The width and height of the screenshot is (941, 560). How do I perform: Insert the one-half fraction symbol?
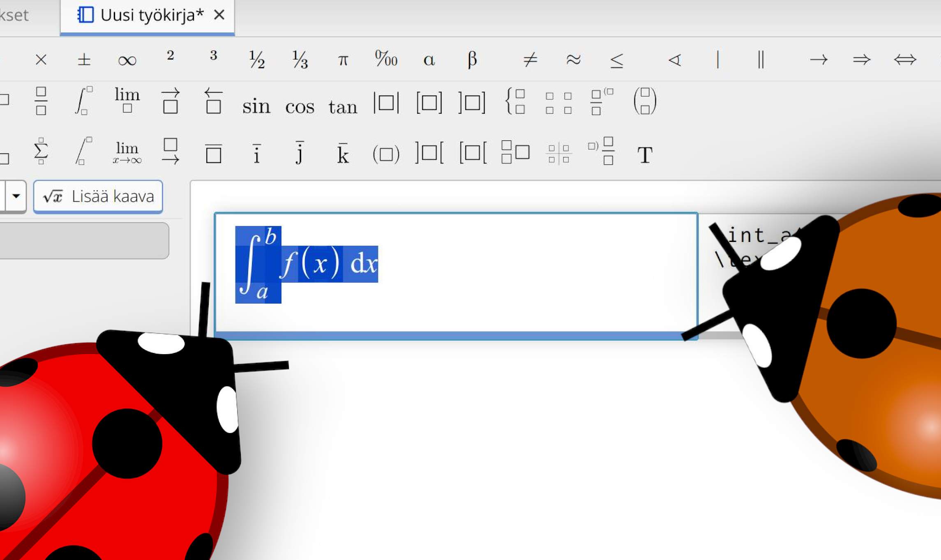[x=257, y=60]
